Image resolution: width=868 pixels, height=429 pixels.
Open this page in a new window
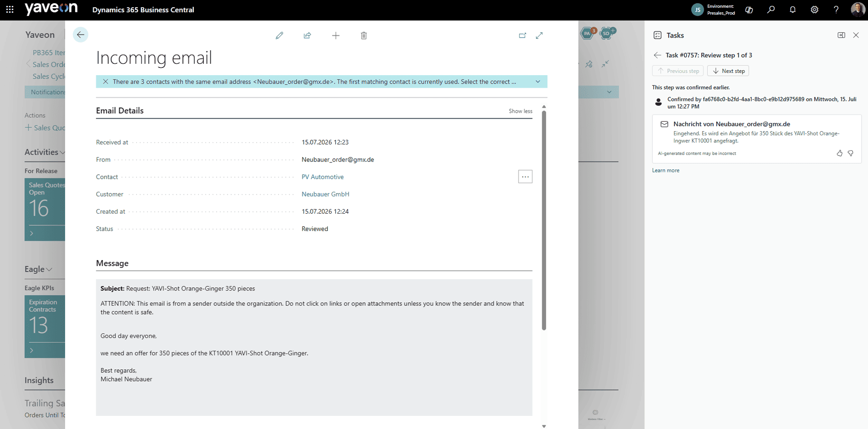(x=523, y=35)
